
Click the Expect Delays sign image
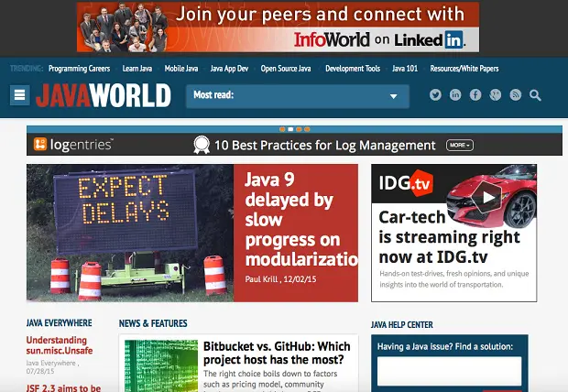[130, 233]
